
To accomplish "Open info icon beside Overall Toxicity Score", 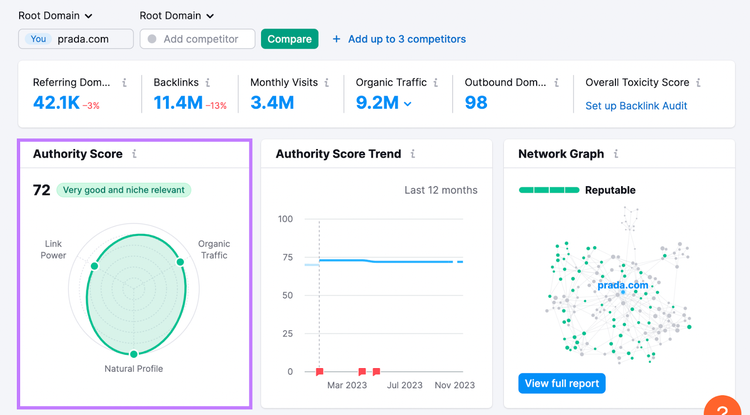I will coord(698,83).
